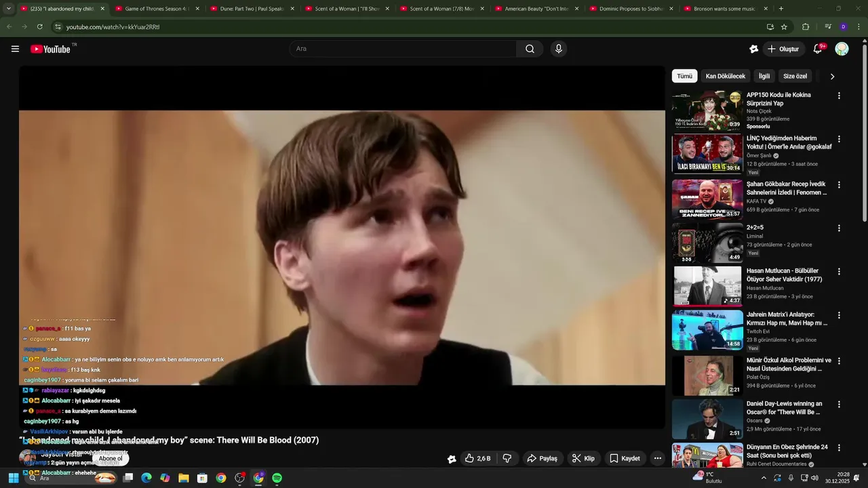Start voice search with microphone icon
Screen dimensions: 868x488
click(559, 49)
